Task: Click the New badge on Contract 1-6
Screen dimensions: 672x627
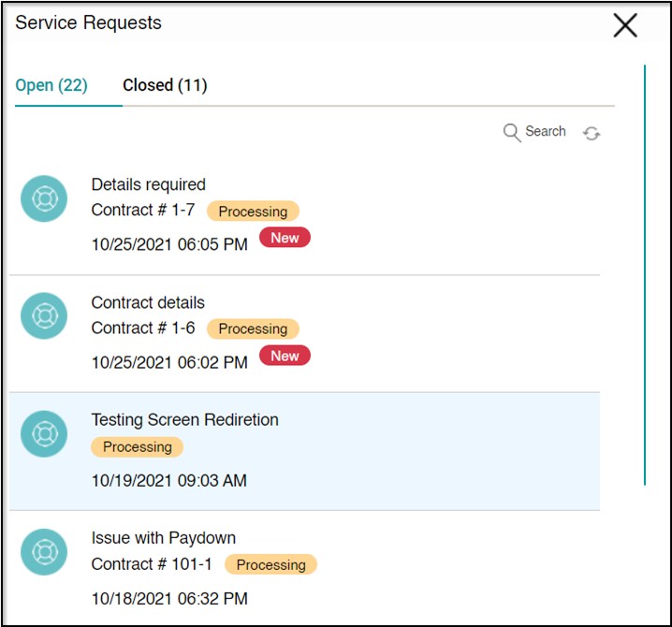Action: 285,356
